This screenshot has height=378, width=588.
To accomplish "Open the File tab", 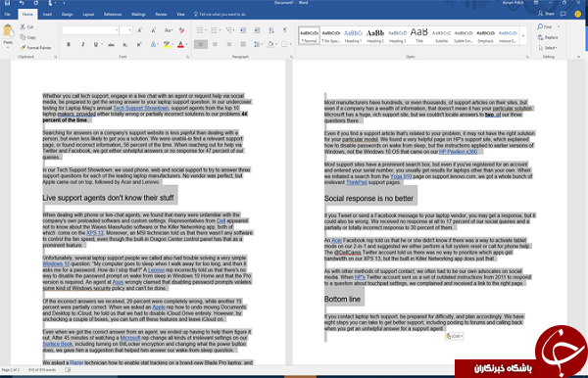I will 7,15.
